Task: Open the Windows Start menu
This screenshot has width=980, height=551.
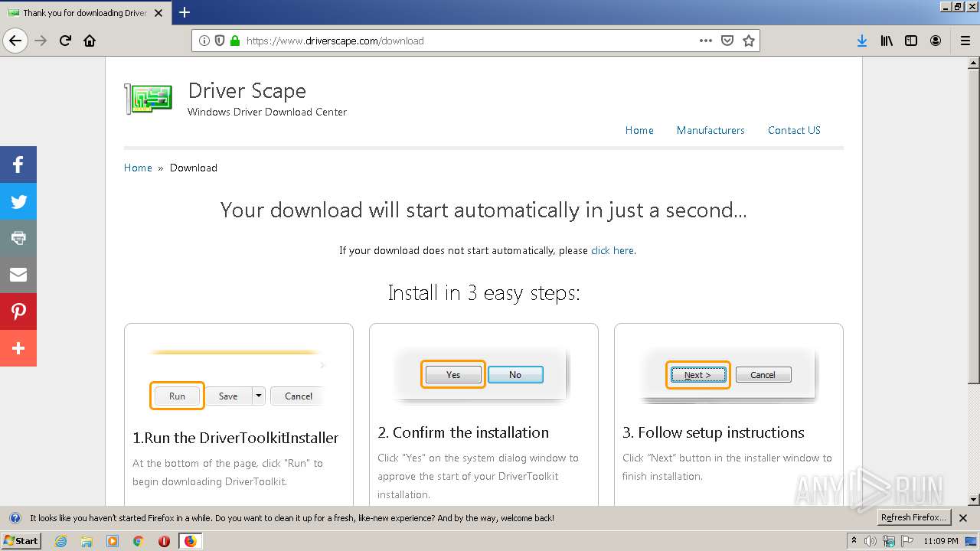Action: [21, 541]
